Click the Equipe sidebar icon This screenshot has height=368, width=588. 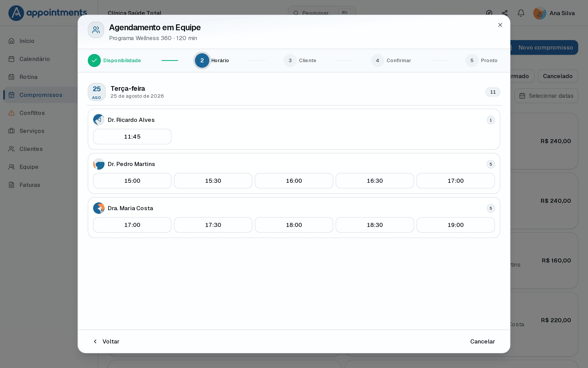coord(11,167)
